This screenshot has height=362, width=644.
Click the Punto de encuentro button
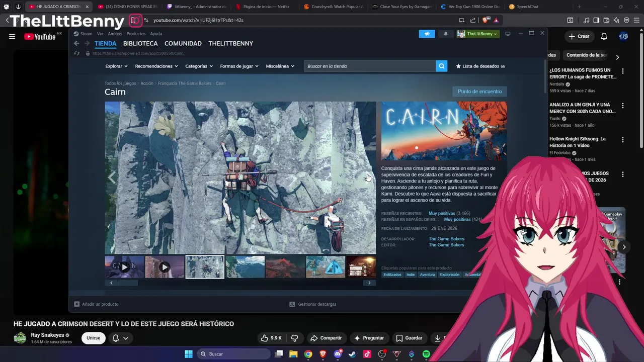click(x=479, y=92)
